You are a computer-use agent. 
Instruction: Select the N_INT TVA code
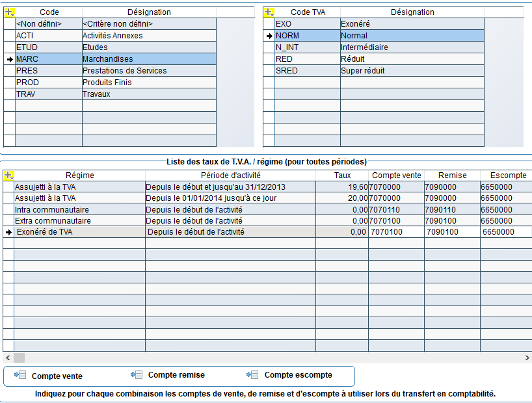coord(308,47)
